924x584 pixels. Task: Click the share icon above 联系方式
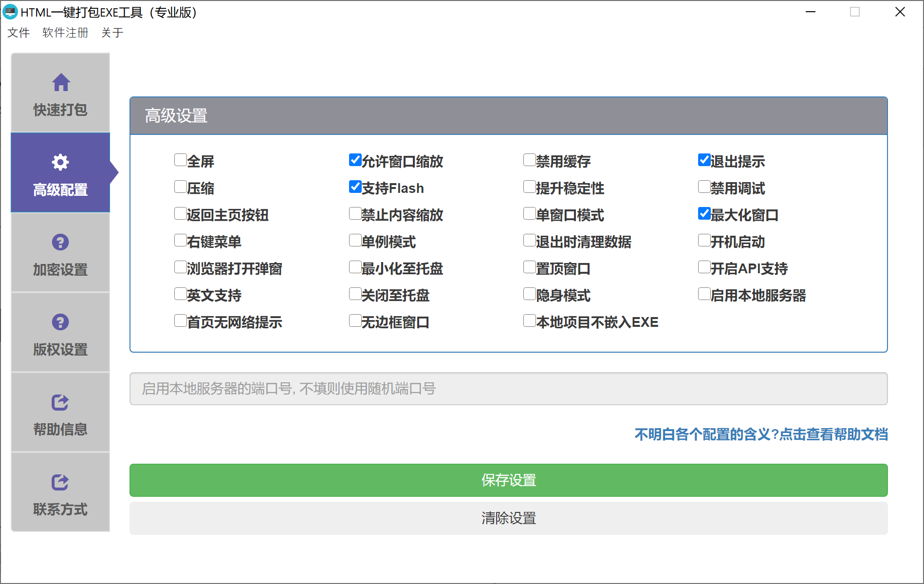coord(60,482)
